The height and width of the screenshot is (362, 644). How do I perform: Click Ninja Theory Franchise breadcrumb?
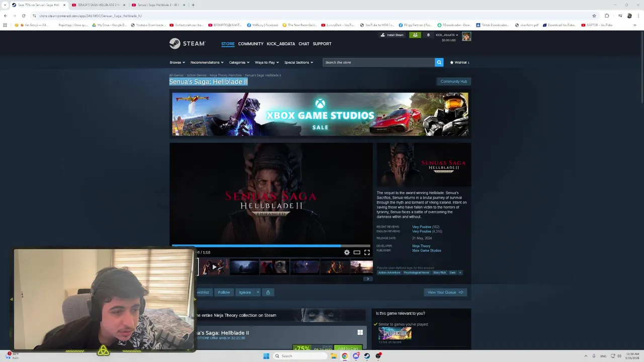[x=225, y=75]
